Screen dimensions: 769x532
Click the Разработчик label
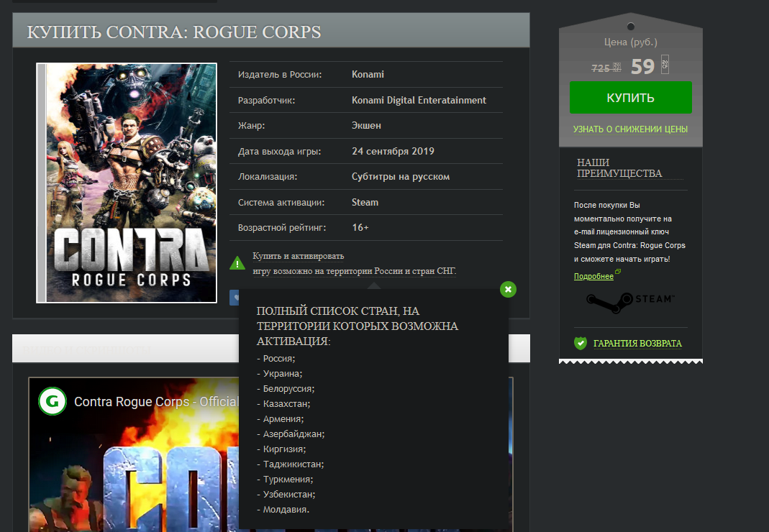(266, 101)
